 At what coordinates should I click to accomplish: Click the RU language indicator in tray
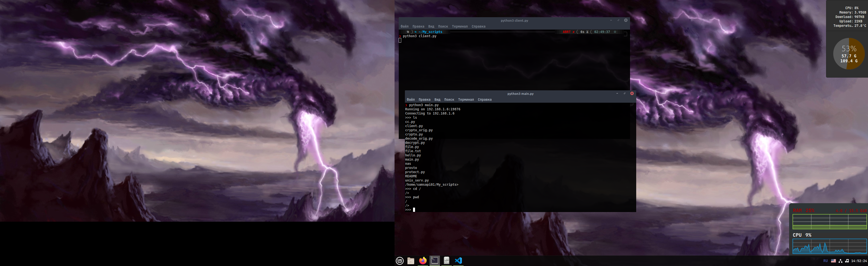(x=825, y=261)
